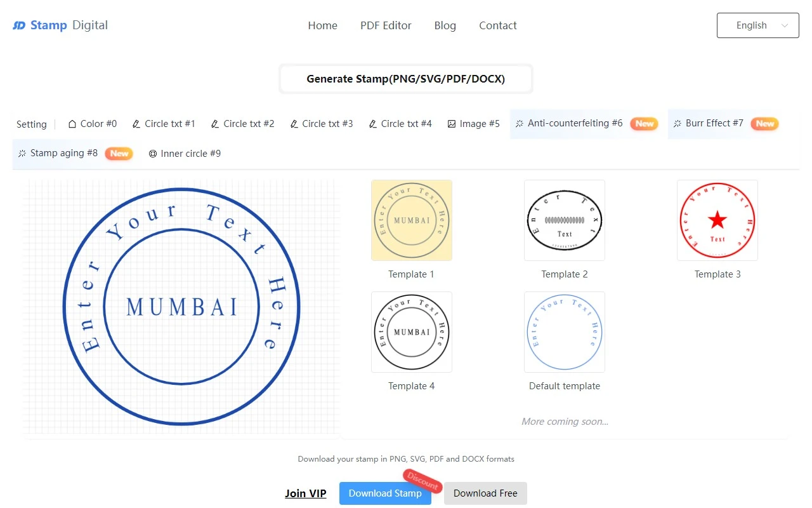
Task: Switch to Circle txt #2 tab
Action: [x=242, y=124]
